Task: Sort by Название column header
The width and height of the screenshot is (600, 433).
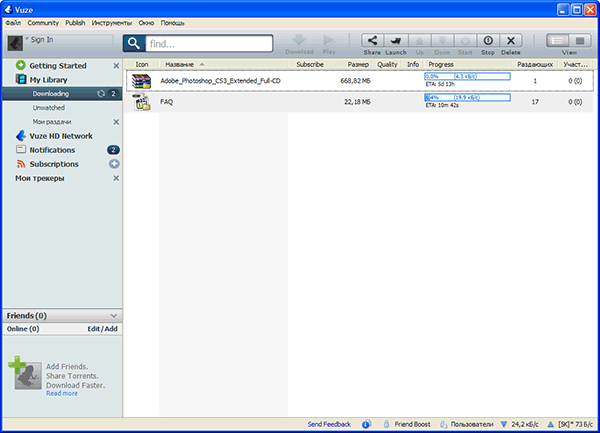Action: (179, 64)
